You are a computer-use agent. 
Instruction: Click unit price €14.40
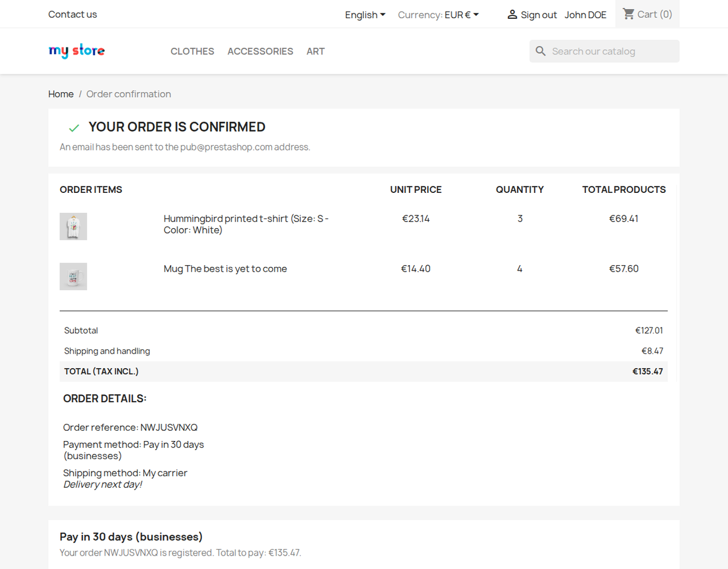click(416, 269)
